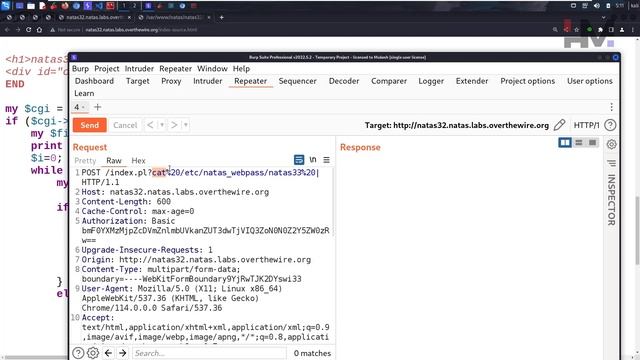This screenshot has width=640, height=360.
Task: Switch request view to Hex
Action: 138,161
